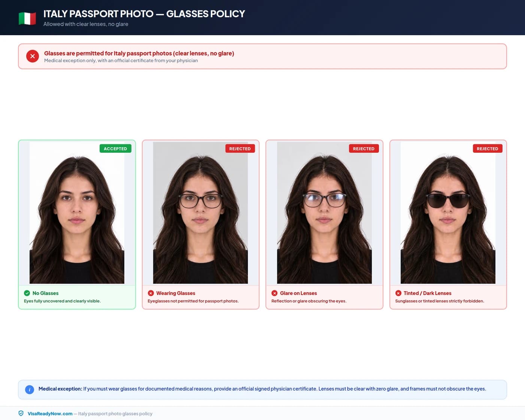525x420 pixels.
Task: Click 'Glasses are permitted for Italy passport photos' heading
Action: point(139,53)
